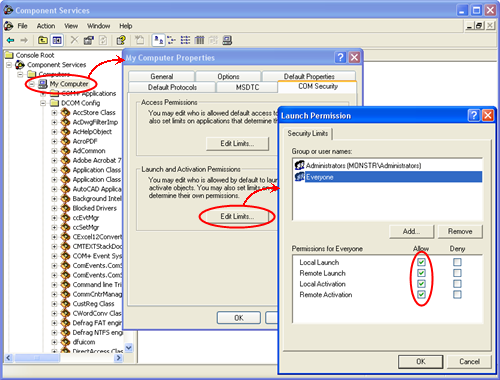
Task: Collapse the Component Services tree node
Action: click(x=9, y=65)
